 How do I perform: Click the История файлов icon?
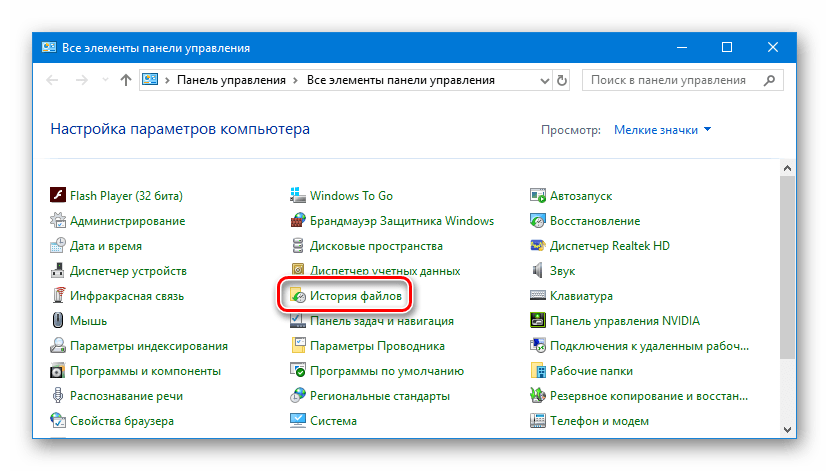298,295
